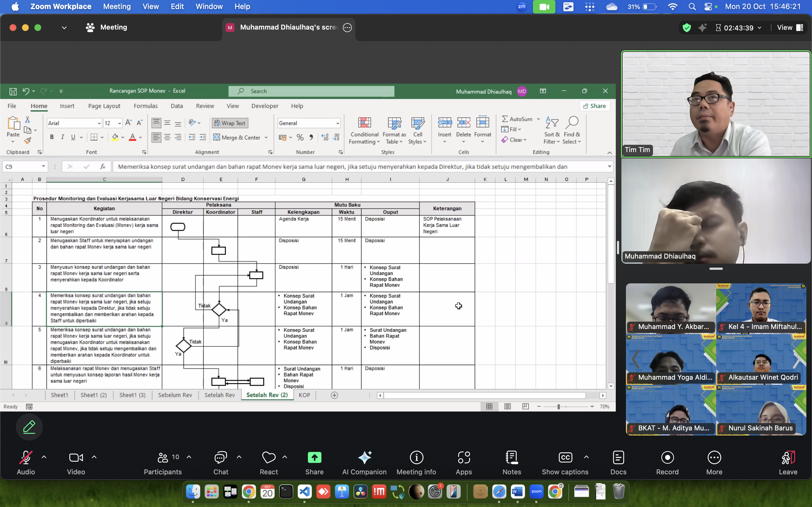This screenshot has width=812, height=507.
Task: Unmute the microphone Audio button
Action: tap(25, 458)
